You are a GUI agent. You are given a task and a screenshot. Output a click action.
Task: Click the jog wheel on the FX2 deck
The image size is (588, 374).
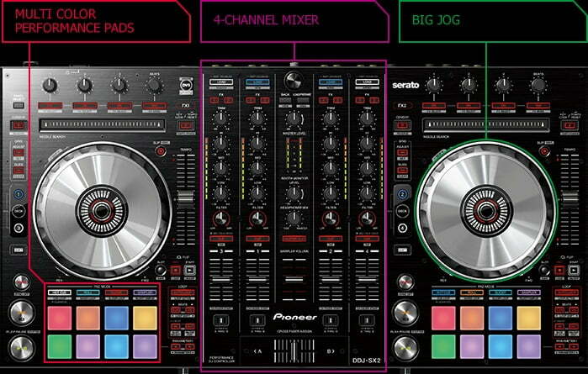pyautogui.click(x=486, y=211)
